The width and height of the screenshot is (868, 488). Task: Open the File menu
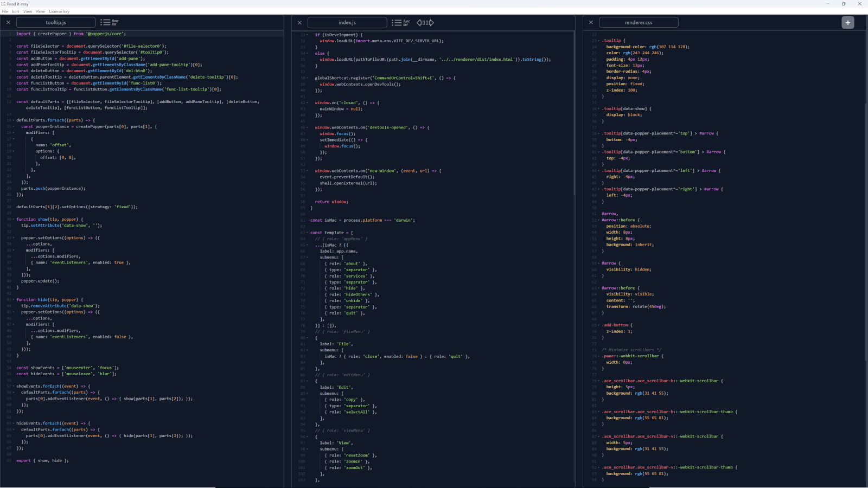(5, 11)
